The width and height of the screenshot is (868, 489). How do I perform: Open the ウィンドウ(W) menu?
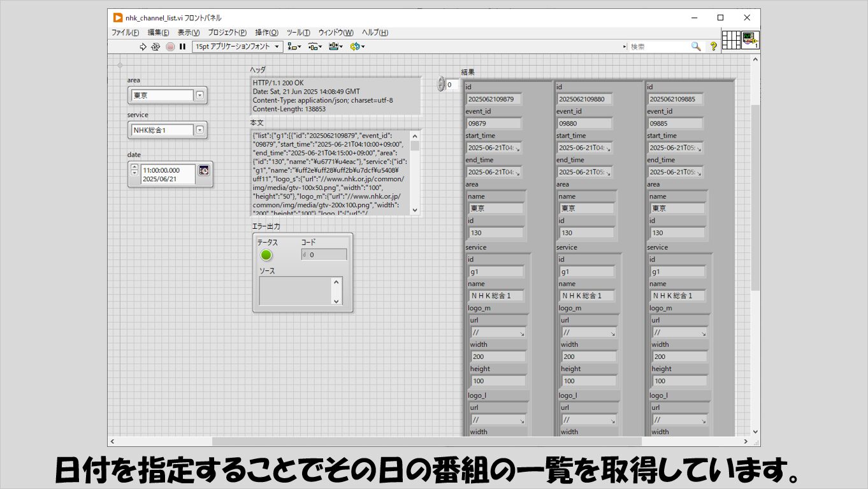(336, 33)
